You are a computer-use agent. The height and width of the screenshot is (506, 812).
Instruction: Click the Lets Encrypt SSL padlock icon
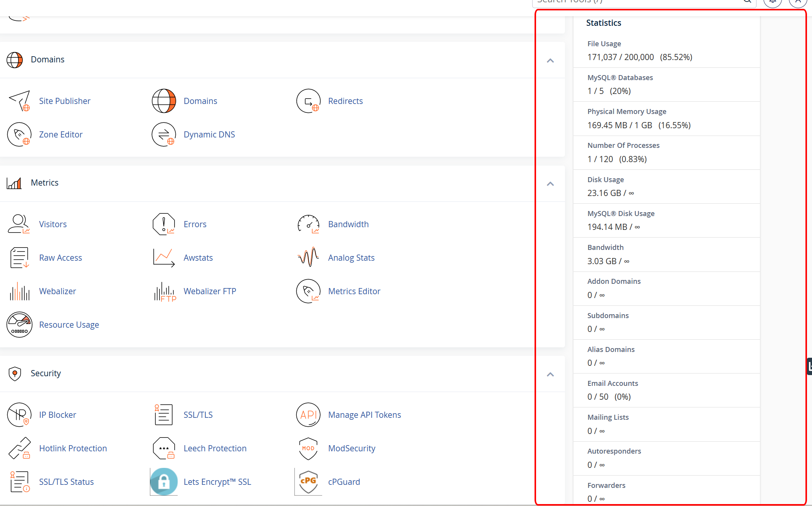tap(164, 482)
